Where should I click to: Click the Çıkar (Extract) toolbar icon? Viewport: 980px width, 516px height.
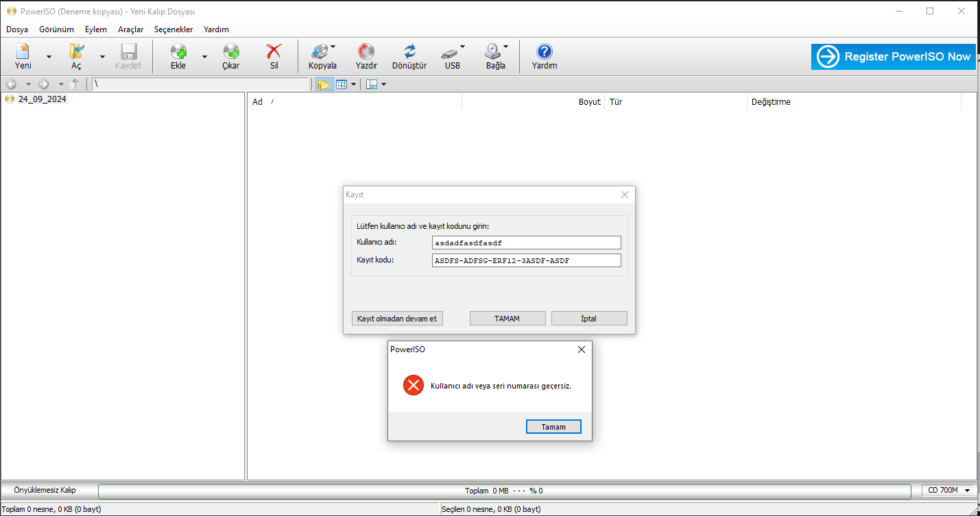(x=231, y=56)
